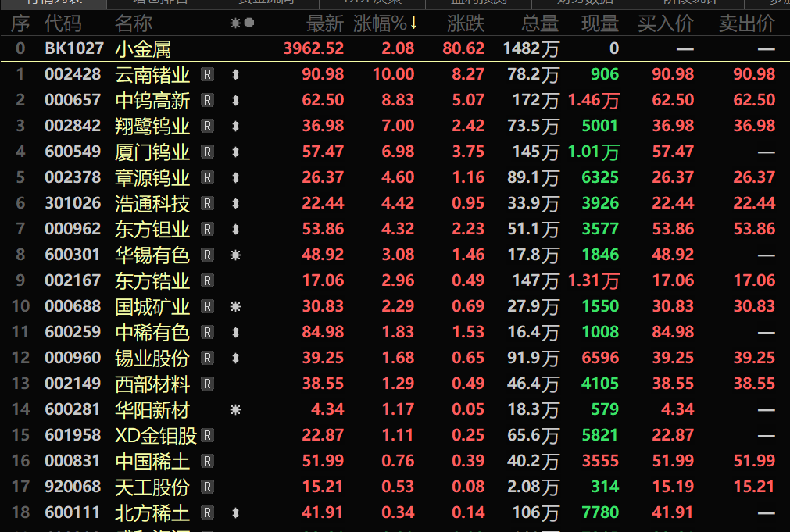The width and height of the screenshot is (790, 532).
Task: Select stock code 600281
Action: coord(73,409)
